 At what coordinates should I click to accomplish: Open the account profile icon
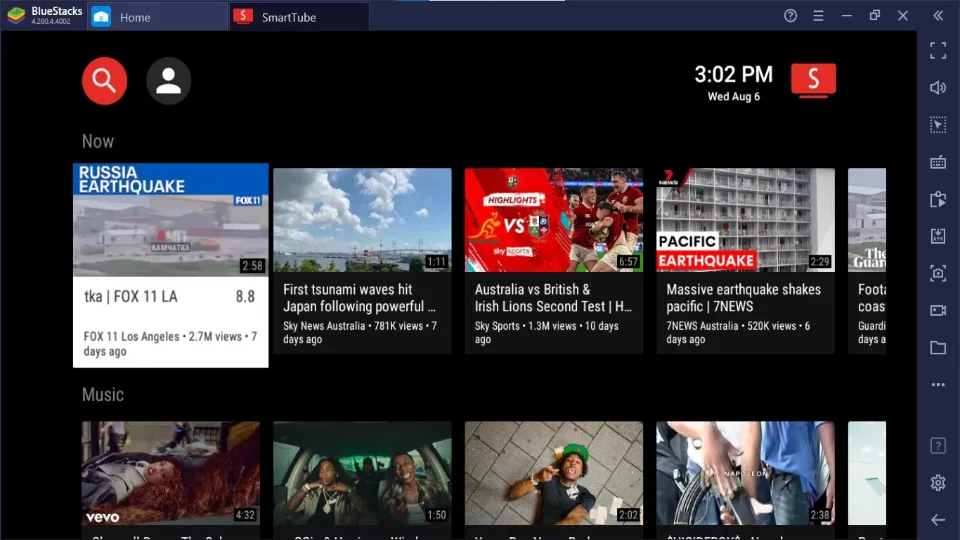click(168, 81)
